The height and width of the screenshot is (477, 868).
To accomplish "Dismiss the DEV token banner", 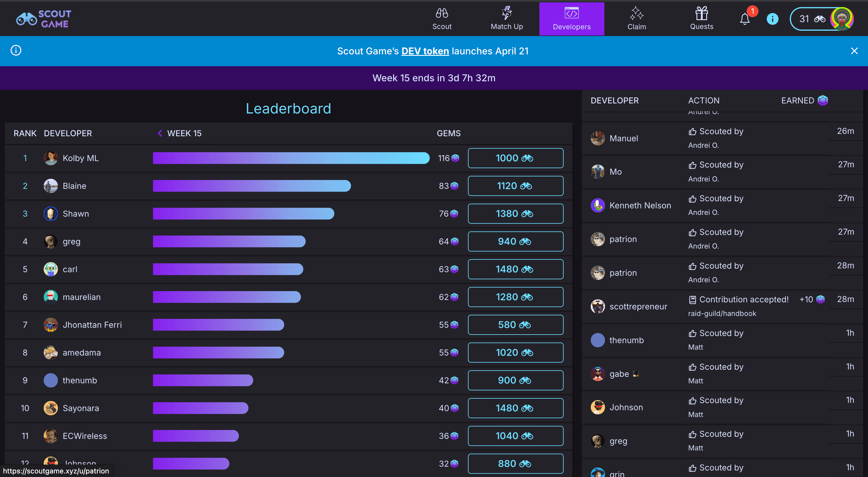I will [854, 51].
